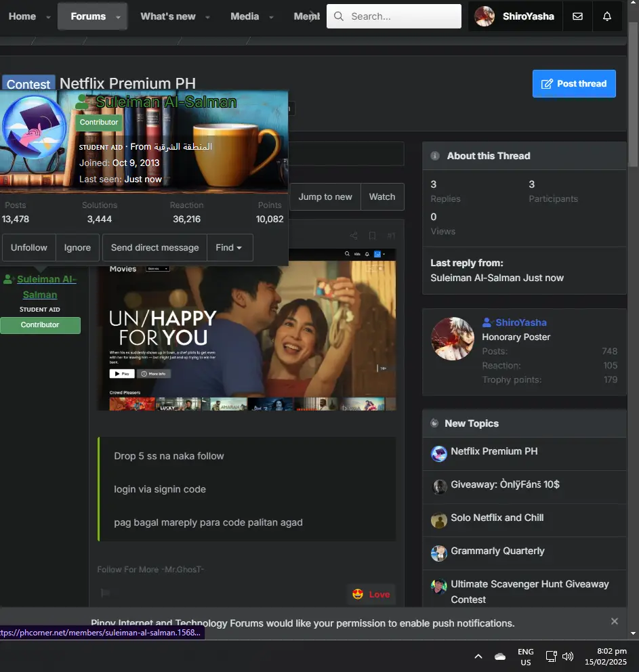Click the Watch button
The width and height of the screenshot is (639, 672).
tap(382, 196)
